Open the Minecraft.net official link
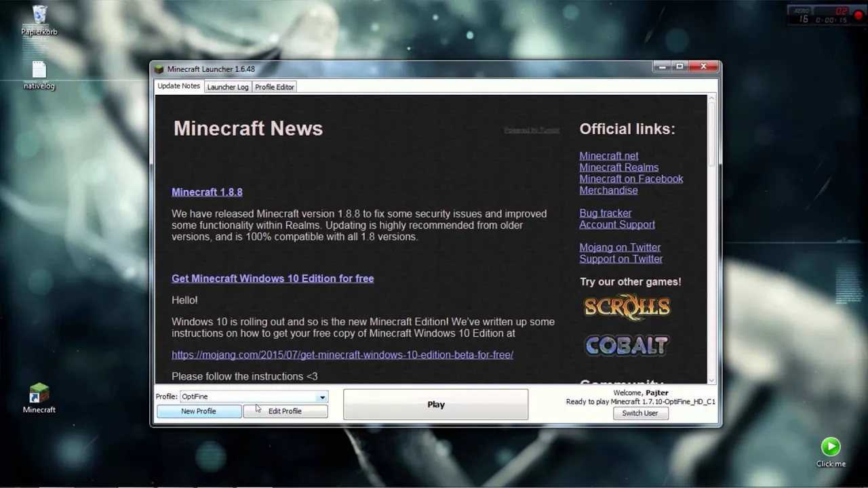The height and width of the screenshot is (488, 868). click(609, 156)
